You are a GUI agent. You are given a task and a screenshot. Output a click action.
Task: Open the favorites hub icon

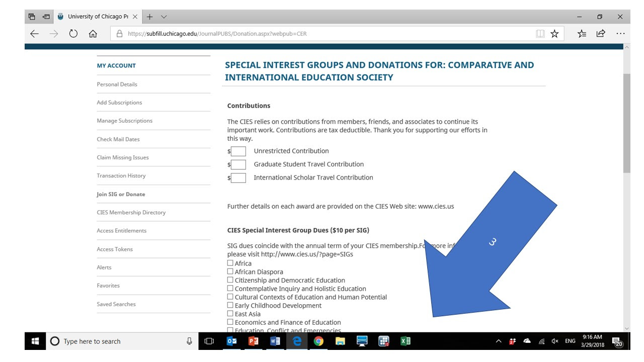582,34
